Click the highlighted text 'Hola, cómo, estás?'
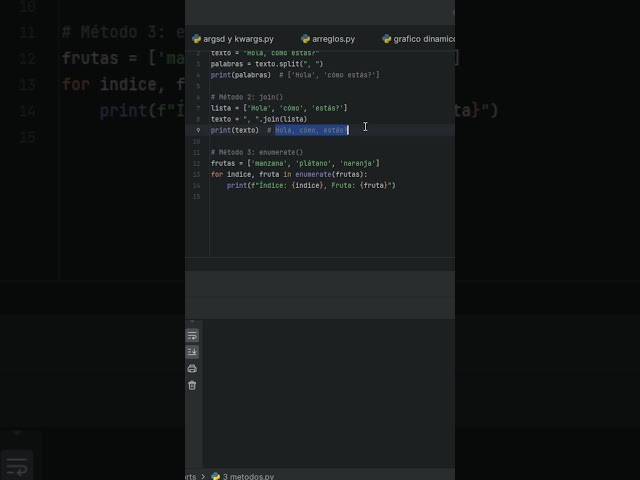640x480 pixels. click(x=311, y=130)
